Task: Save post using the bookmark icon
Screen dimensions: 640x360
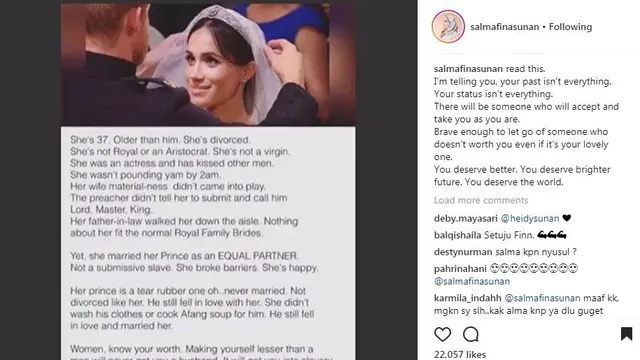Action: (x=627, y=334)
